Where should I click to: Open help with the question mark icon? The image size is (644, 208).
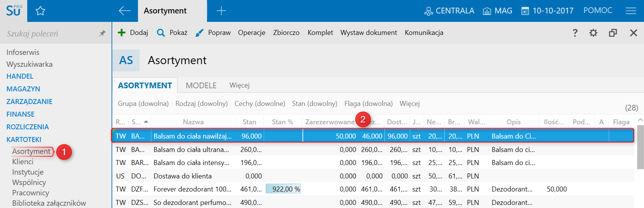coord(575,33)
